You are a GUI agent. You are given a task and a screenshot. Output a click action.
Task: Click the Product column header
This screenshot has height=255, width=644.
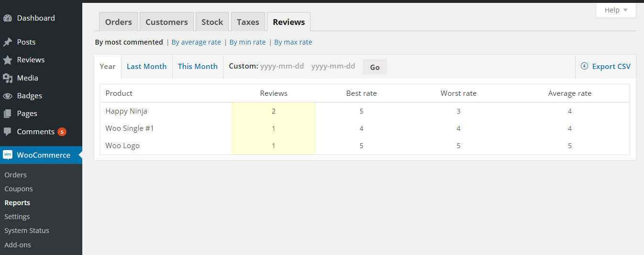click(x=119, y=93)
